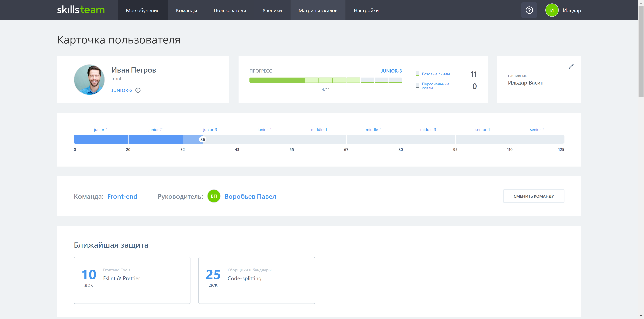
Task: Open the Front-end team link
Action: point(122,196)
